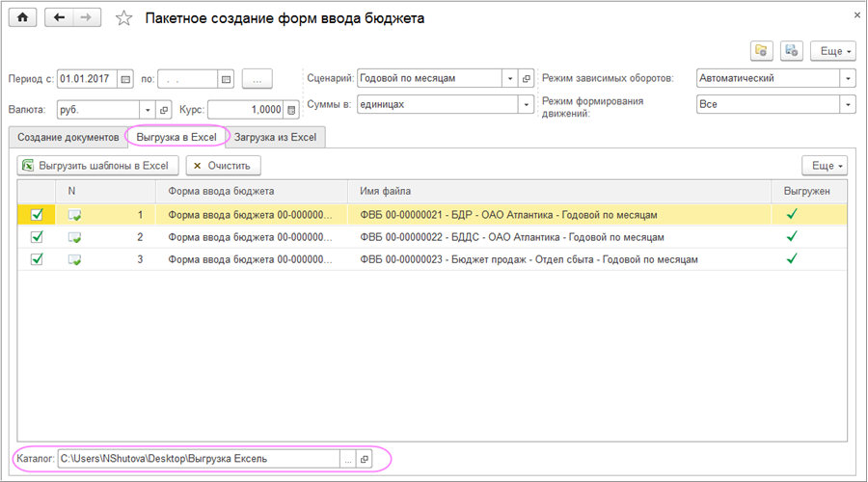The width and height of the screenshot is (868, 482).
Task: Toggle checkbox for row 3 Бюджет продаж
Action: point(37,259)
